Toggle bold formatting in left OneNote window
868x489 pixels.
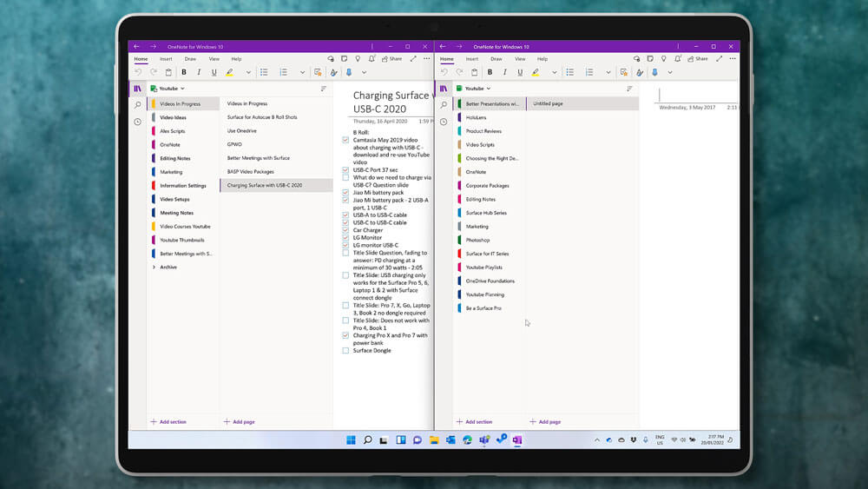pyautogui.click(x=182, y=72)
